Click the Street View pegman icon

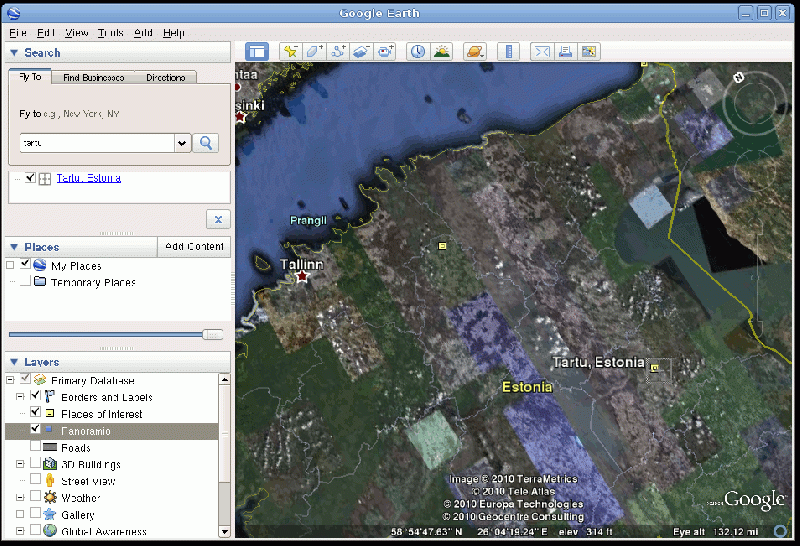click(x=49, y=480)
